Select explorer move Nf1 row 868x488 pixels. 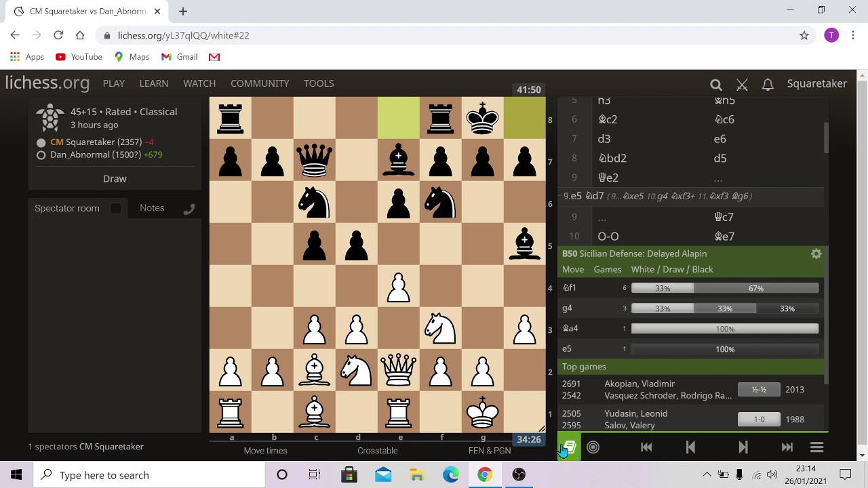coord(690,288)
